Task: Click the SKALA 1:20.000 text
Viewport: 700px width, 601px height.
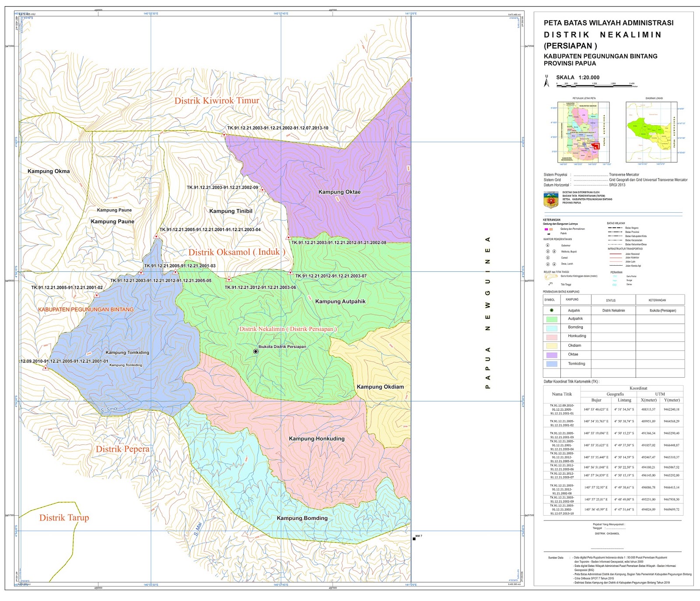Action: [578, 77]
